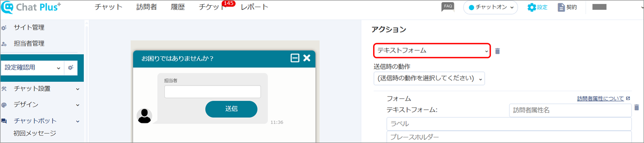Close the chat widget preview
The height and width of the screenshot is (143, 644).
pyautogui.click(x=307, y=58)
